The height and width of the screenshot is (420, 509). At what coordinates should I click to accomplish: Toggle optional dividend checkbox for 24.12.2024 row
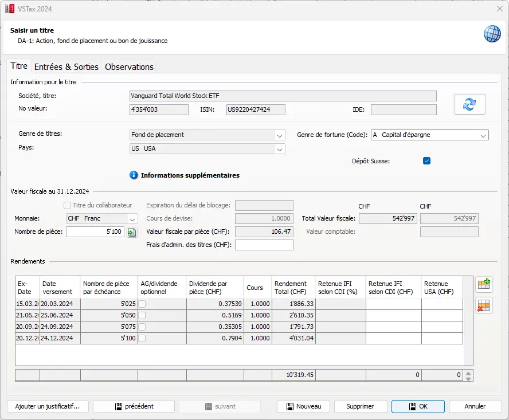point(142,339)
